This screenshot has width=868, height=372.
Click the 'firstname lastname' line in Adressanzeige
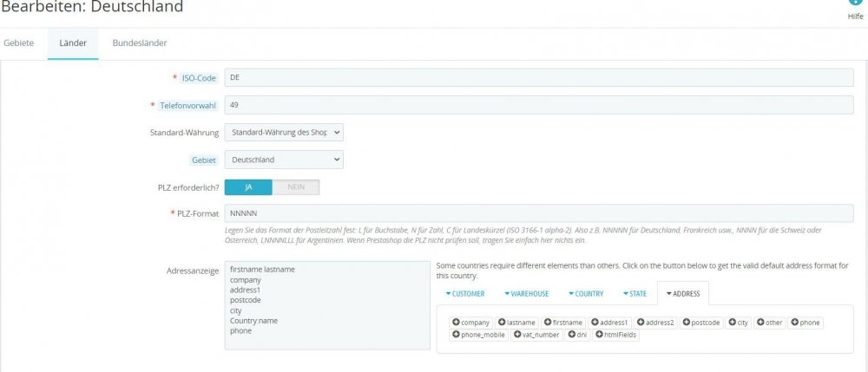(262, 270)
